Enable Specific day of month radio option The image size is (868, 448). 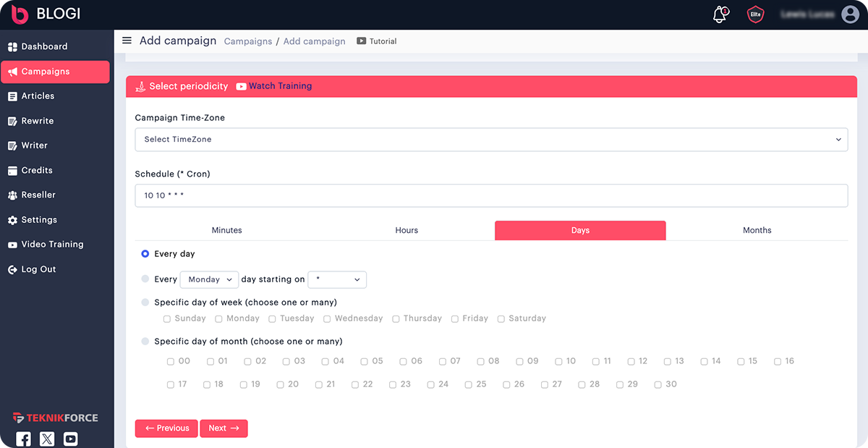coord(145,341)
